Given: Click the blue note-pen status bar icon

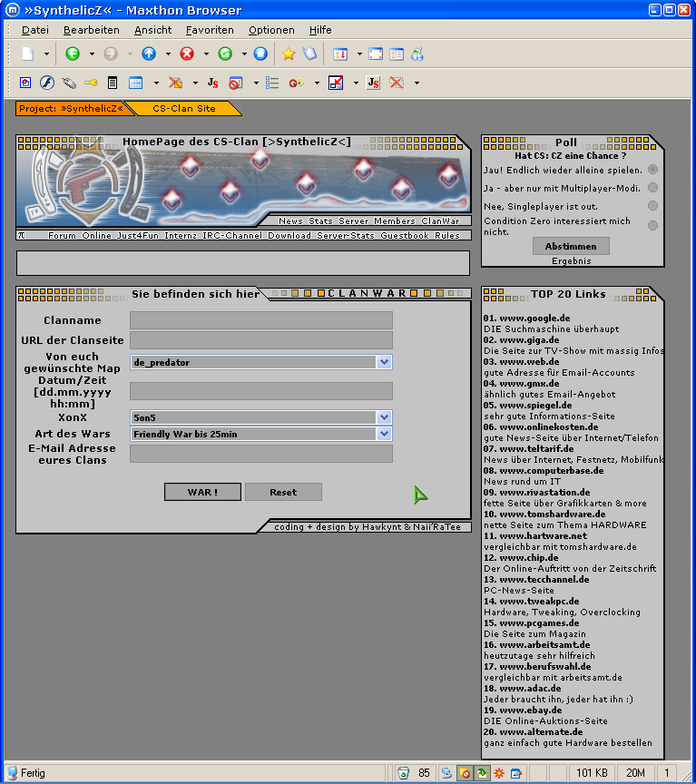Looking at the screenshot, I should point(516,773).
